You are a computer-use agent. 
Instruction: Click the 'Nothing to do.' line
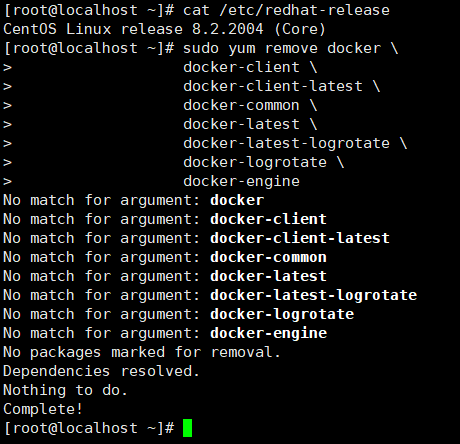coord(65,390)
